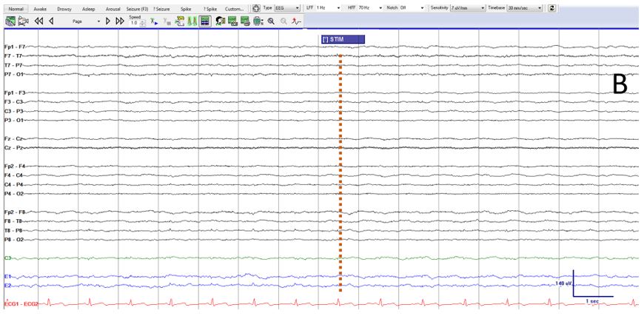Viewport: 644px width, 316px height.
Task: Click the green C3 channel label
Action: coord(7,258)
